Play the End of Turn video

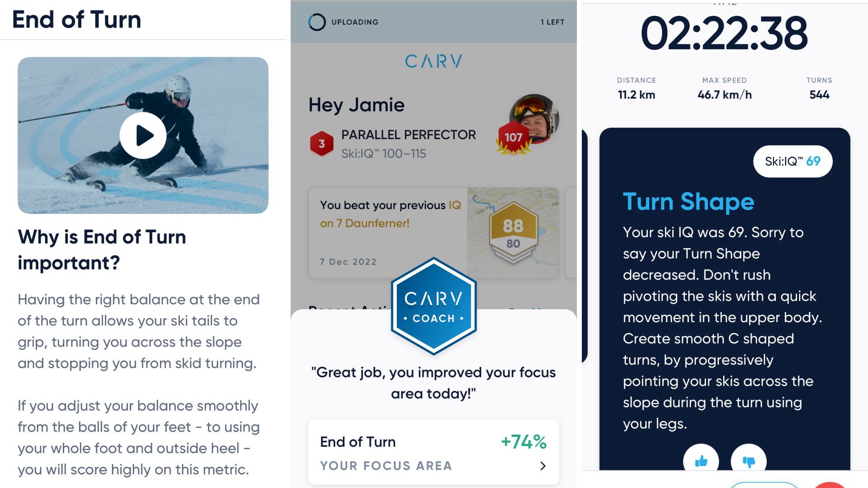click(143, 135)
